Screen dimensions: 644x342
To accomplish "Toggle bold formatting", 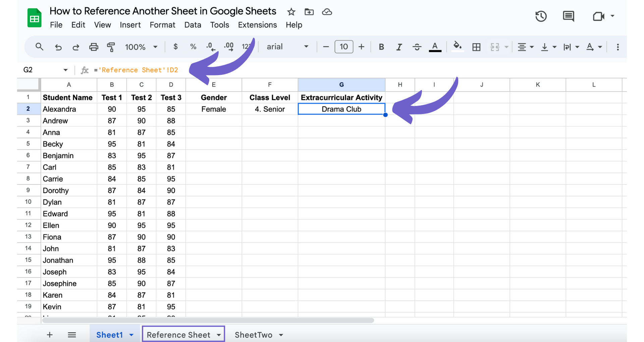I will pos(381,47).
